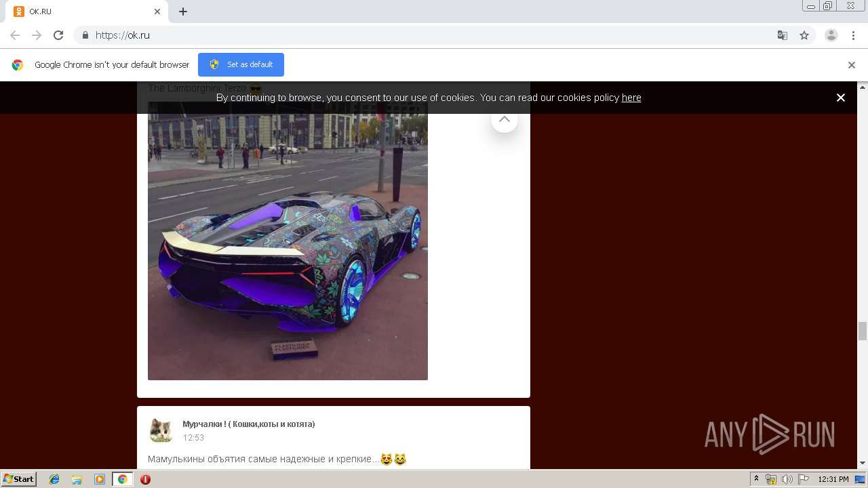Click the red shield taskbar icon
This screenshot has height=488, width=868.
(145, 479)
